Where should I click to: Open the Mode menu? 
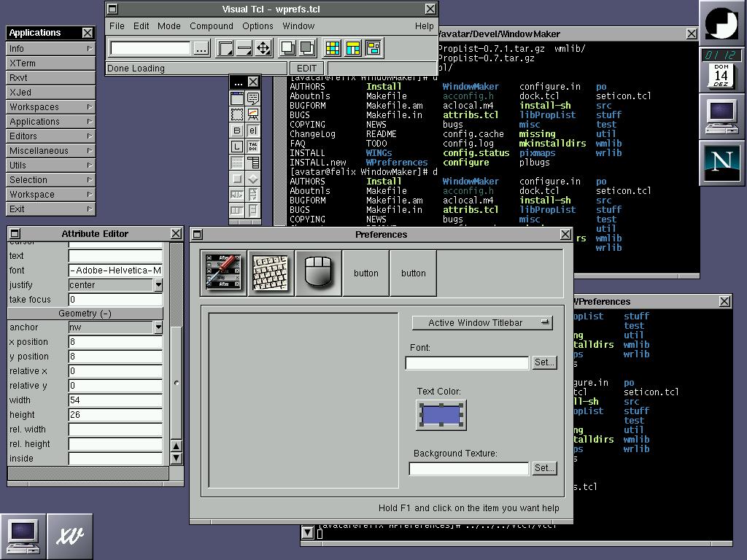point(169,26)
